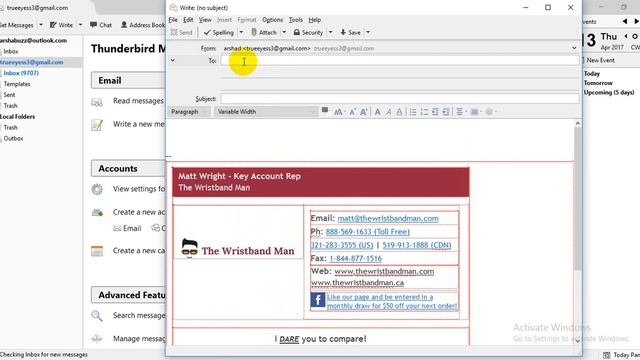Open the Security dropdown arrow
The height and width of the screenshot is (360, 640).
[330, 32]
